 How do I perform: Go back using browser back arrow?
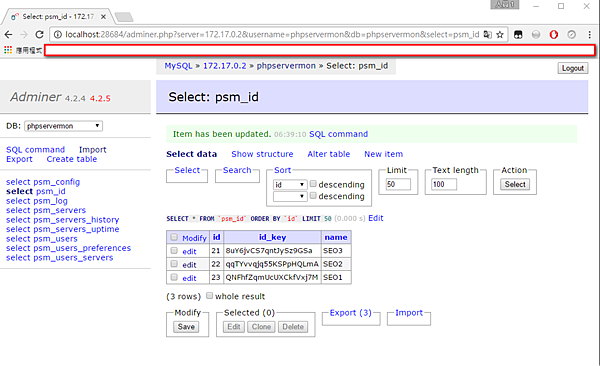[x=8, y=34]
